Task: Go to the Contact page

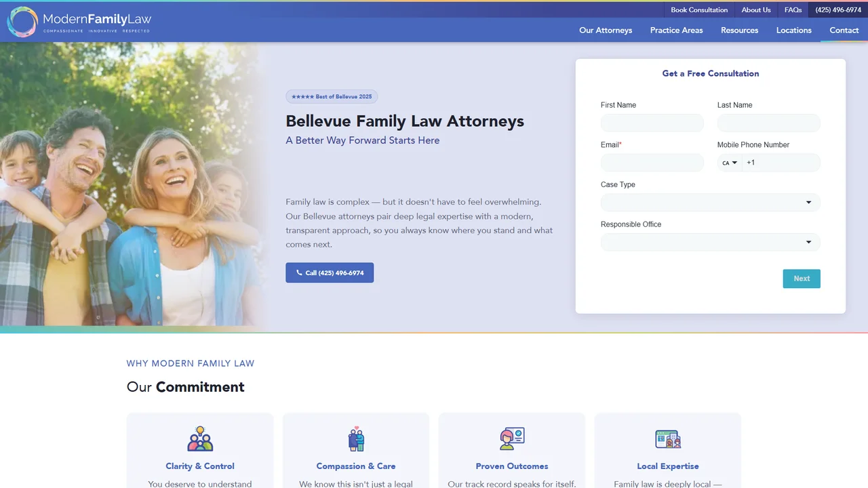Action: 844,30
